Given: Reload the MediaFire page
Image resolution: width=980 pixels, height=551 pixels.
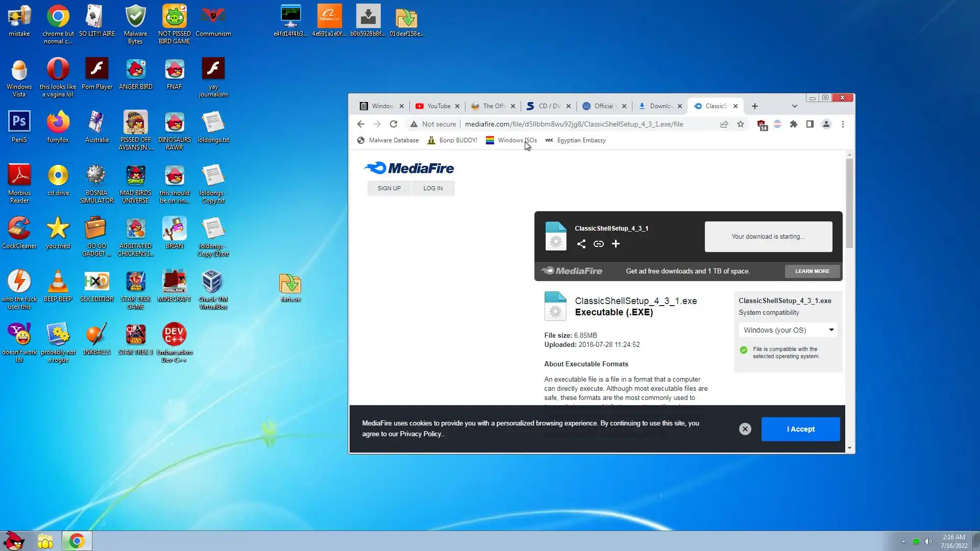Looking at the screenshot, I should (x=393, y=124).
